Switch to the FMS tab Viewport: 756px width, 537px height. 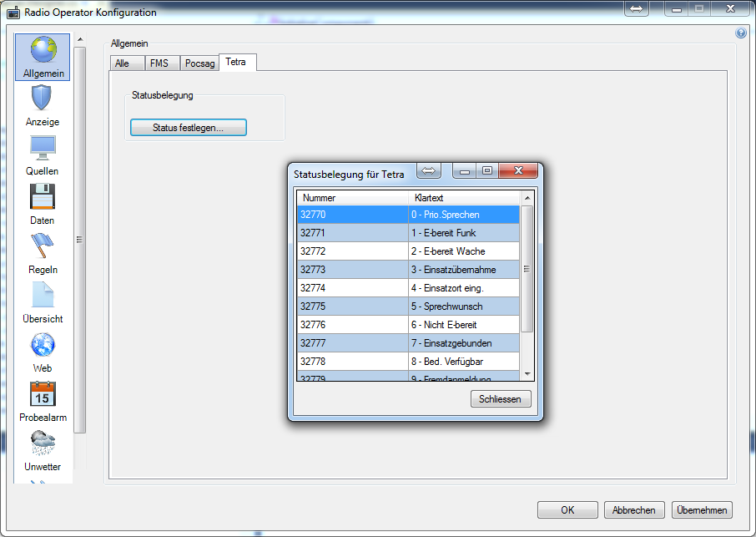[x=162, y=63]
